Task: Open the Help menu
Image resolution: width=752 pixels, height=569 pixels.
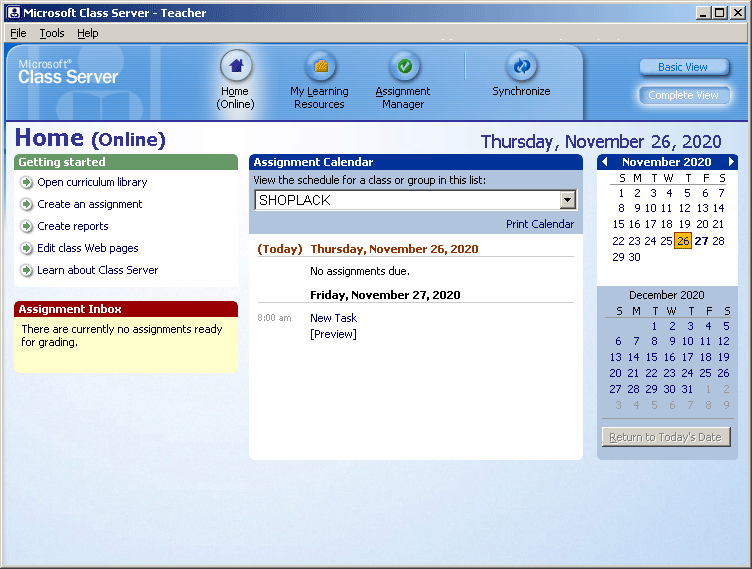Action: [88, 33]
